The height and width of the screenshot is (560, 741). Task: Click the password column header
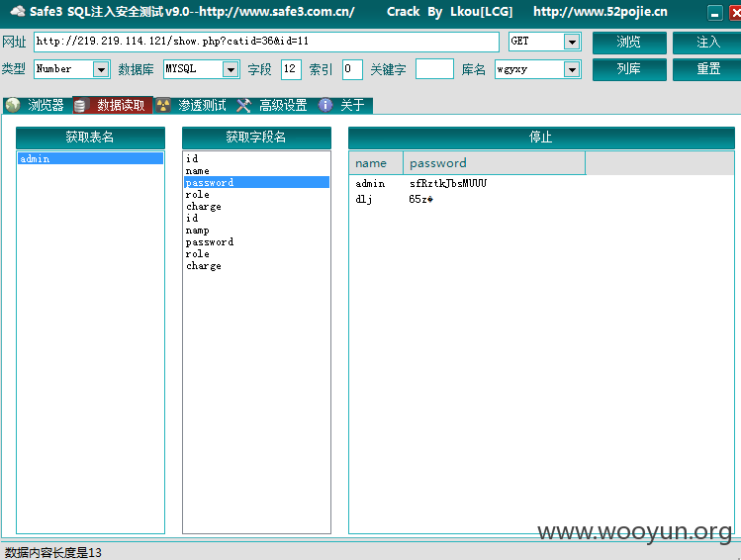tap(495, 163)
